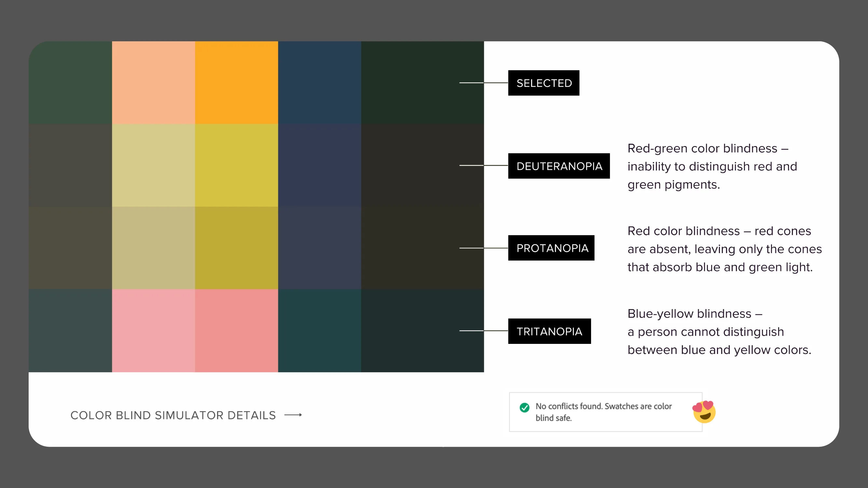Pick the orange swatch in Selected row
Image resolution: width=868 pixels, height=488 pixels.
[236, 83]
